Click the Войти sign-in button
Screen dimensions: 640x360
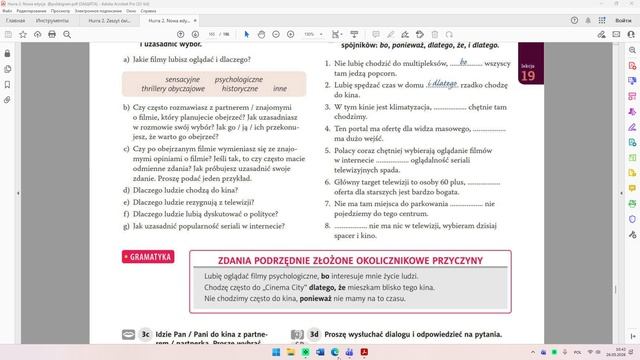[623, 20]
